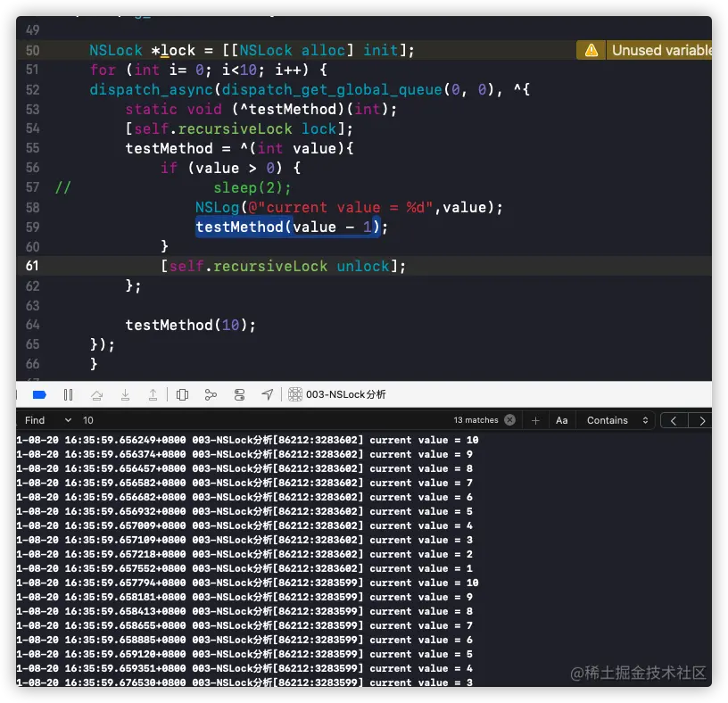Viewport: 728px width, 703px height.
Task: Open the Debug Memory Graph icon
Action: pos(211,394)
